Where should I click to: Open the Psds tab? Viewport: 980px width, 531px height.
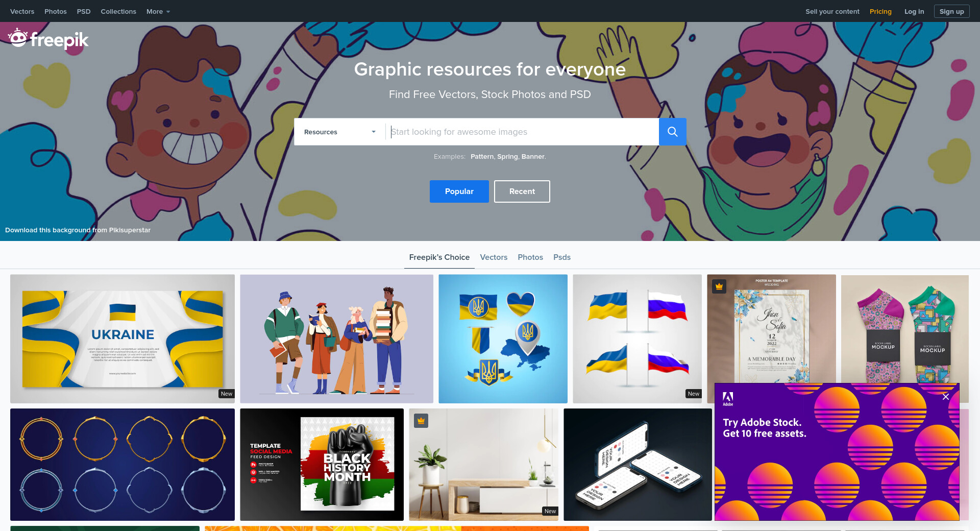(x=562, y=257)
